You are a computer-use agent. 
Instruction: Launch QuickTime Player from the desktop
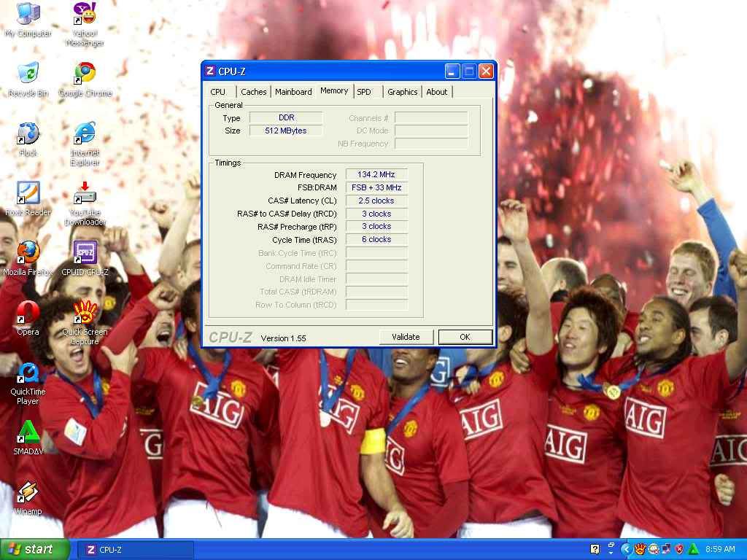[28, 384]
